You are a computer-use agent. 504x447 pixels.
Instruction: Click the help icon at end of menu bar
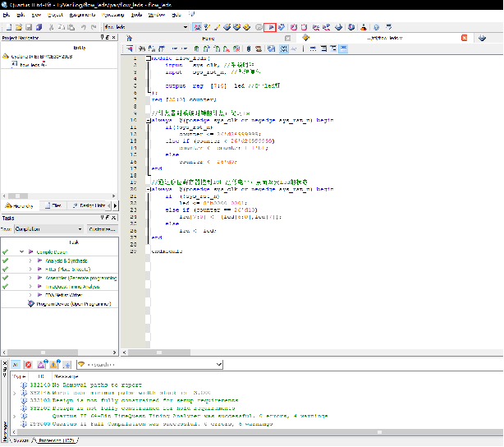coord(192,15)
